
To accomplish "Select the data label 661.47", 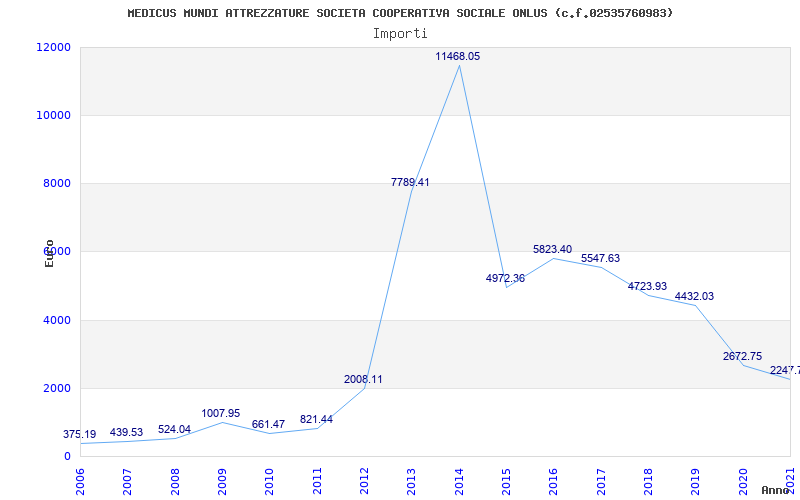I will coord(268,424).
